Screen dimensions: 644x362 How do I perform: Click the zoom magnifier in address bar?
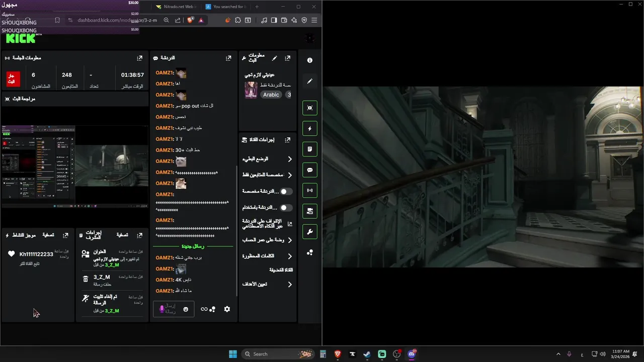(166, 20)
